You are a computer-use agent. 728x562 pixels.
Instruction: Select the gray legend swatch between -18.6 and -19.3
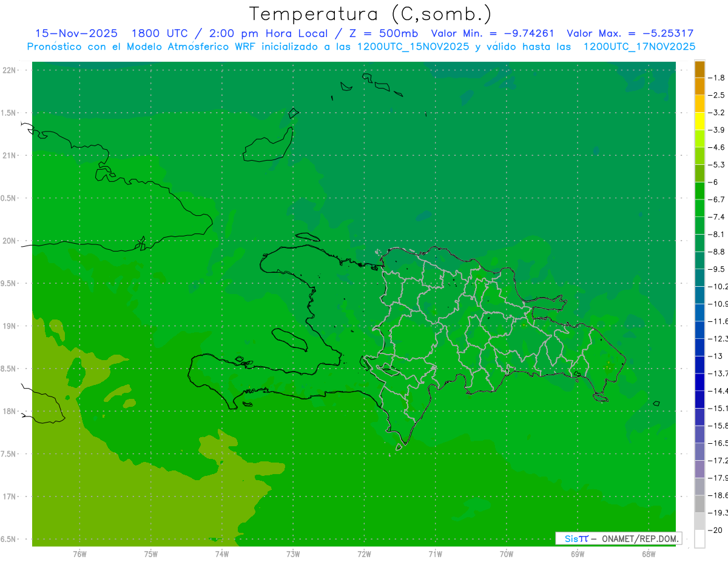699,504
